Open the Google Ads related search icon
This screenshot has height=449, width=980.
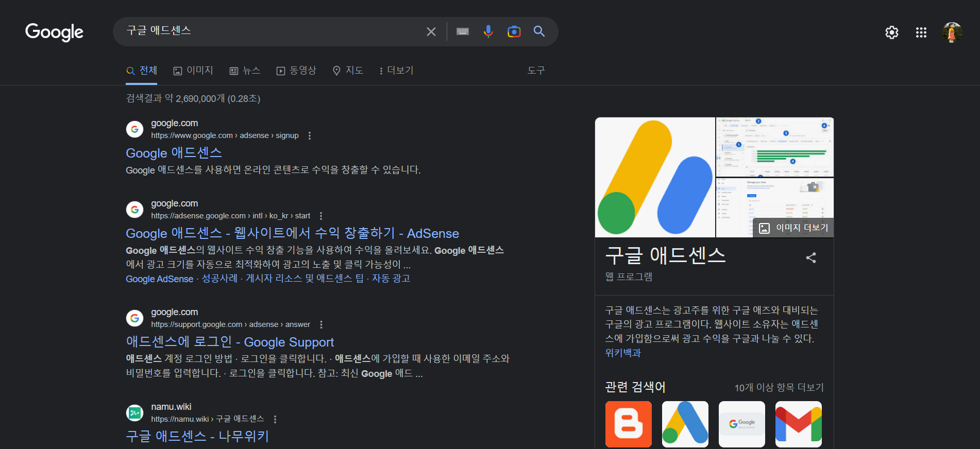click(x=685, y=424)
